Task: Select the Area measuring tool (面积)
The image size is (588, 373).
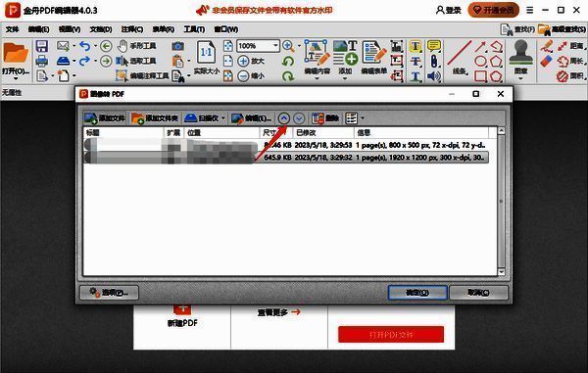Action: [x=571, y=76]
